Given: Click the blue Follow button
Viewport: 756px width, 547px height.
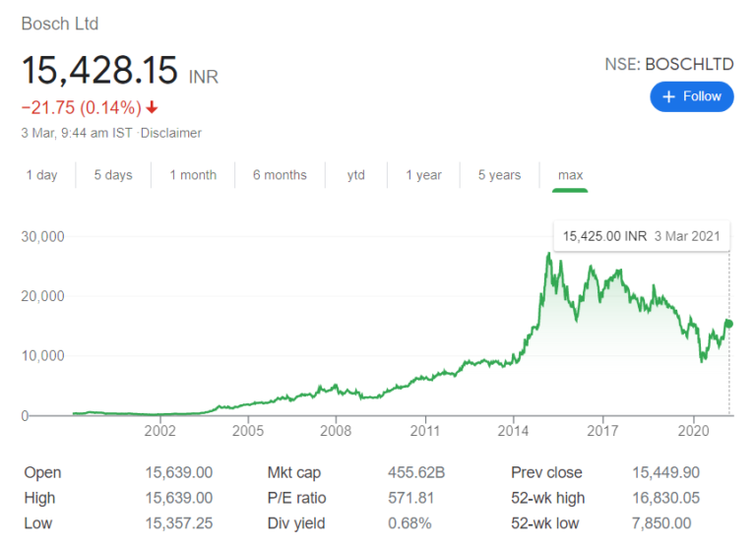Looking at the screenshot, I should click(x=691, y=96).
